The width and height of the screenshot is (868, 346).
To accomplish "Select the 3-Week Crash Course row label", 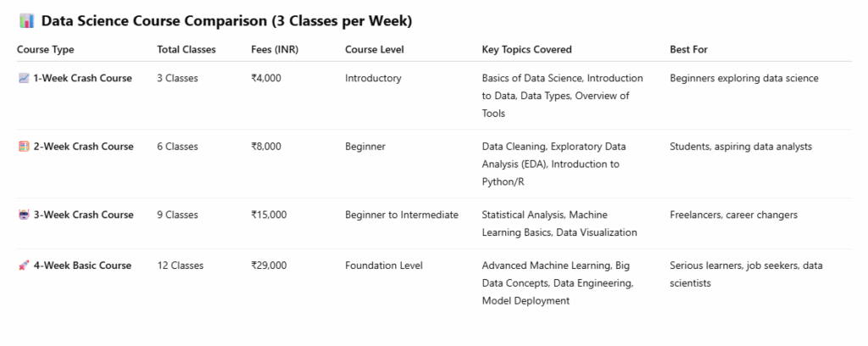I will pos(83,215).
